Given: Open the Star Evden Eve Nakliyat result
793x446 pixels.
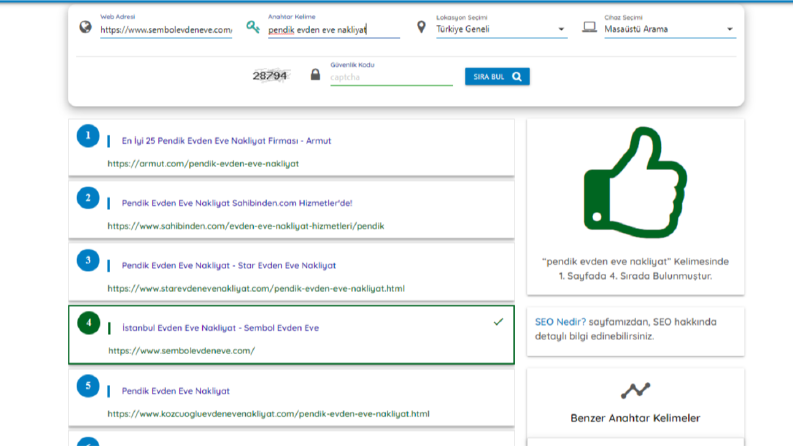Looking at the screenshot, I should [229, 265].
